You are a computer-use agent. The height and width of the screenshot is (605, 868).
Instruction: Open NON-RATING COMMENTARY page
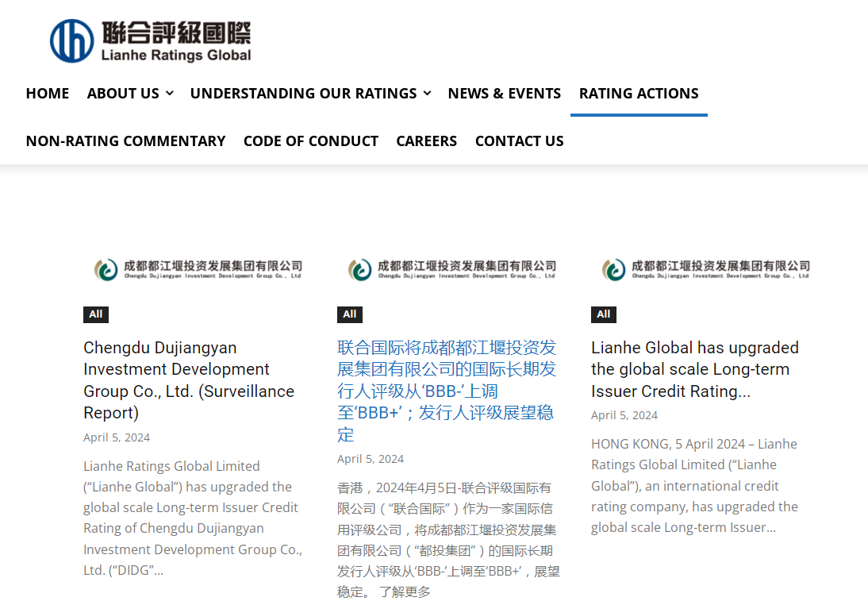(x=125, y=141)
